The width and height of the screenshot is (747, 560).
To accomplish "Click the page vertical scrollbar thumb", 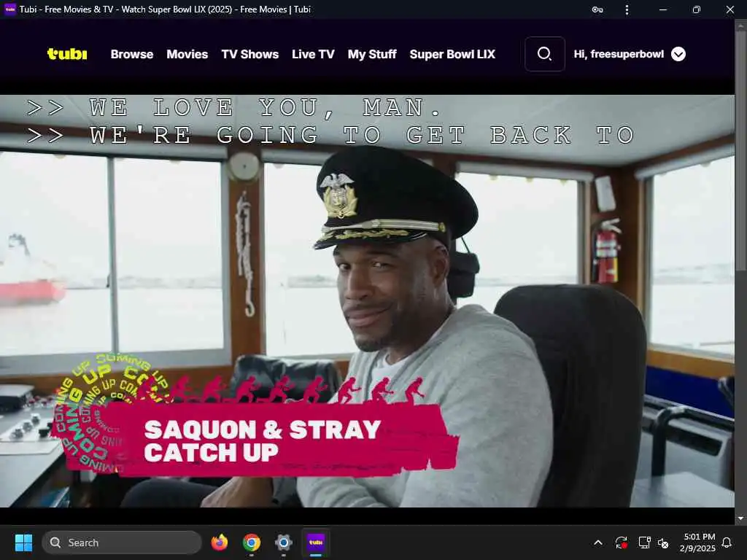I will (741, 152).
